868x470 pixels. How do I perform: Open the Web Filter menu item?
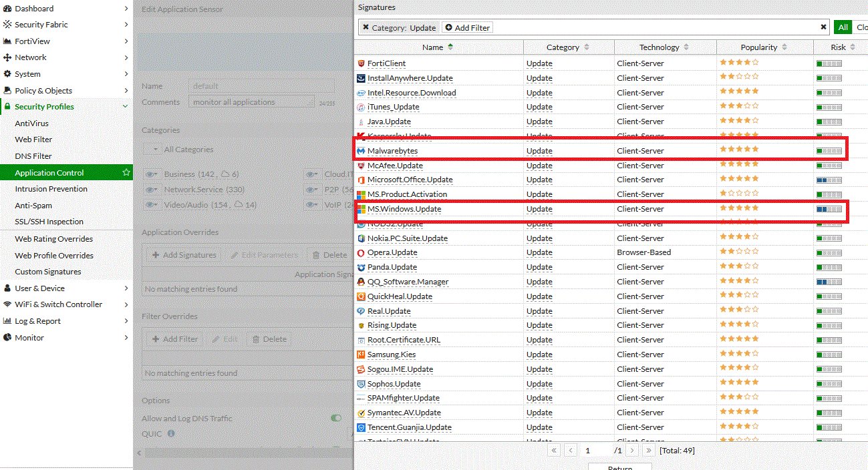point(33,140)
